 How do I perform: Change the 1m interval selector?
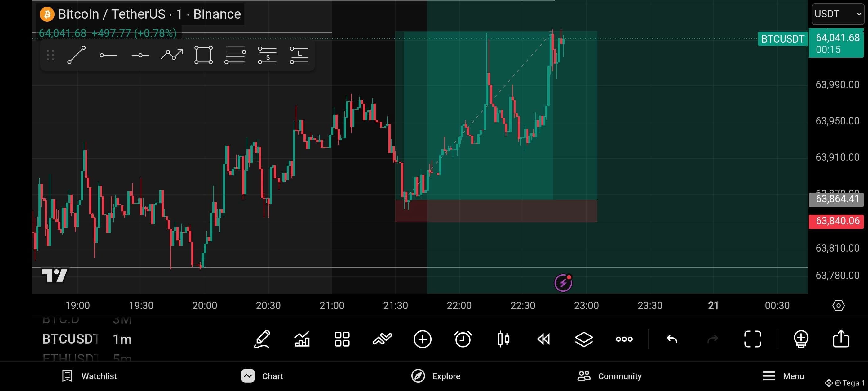122,339
